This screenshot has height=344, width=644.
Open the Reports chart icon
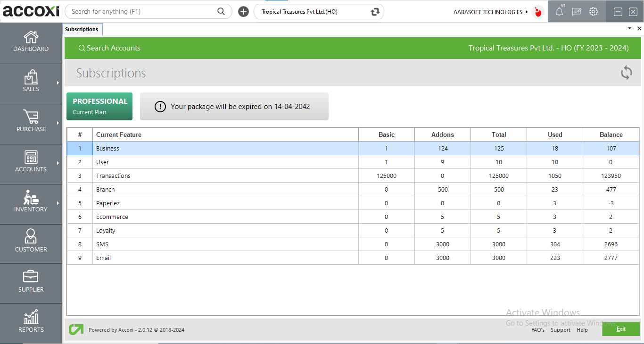click(x=31, y=317)
